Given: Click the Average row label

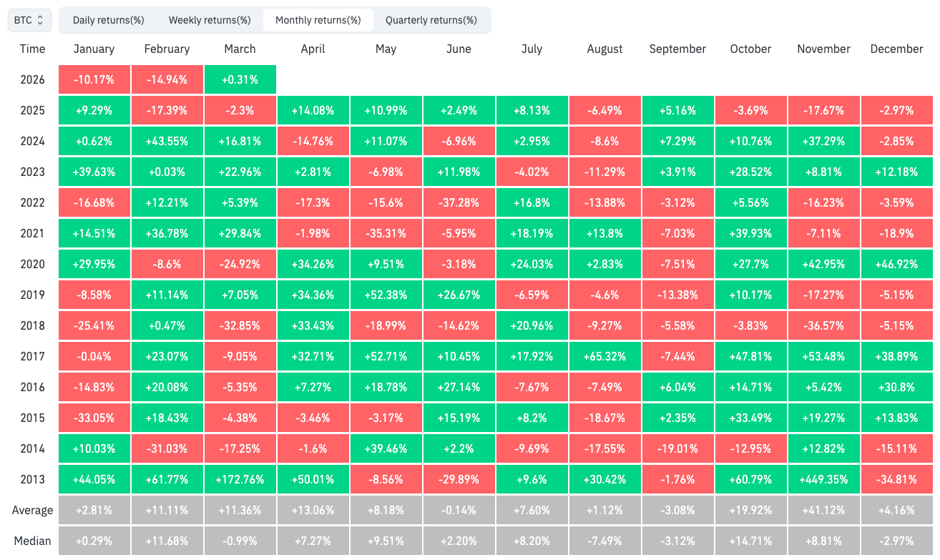Looking at the screenshot, I should tap(32, 510).
